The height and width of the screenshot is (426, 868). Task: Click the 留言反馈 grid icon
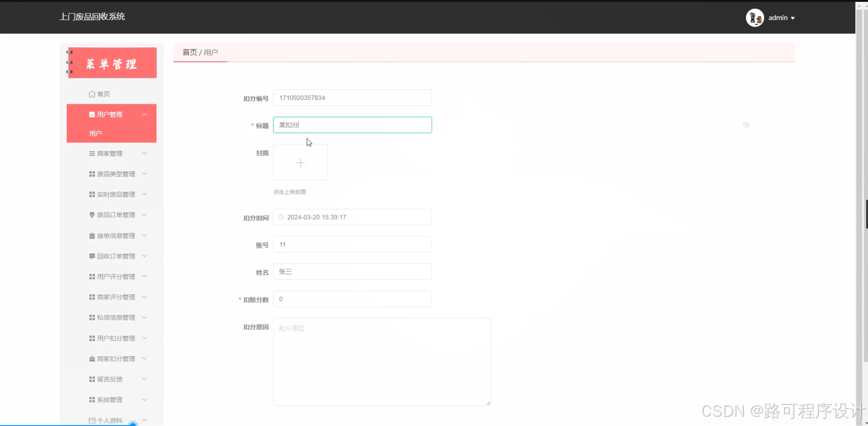pyautogui.click(x=92, y=379)
